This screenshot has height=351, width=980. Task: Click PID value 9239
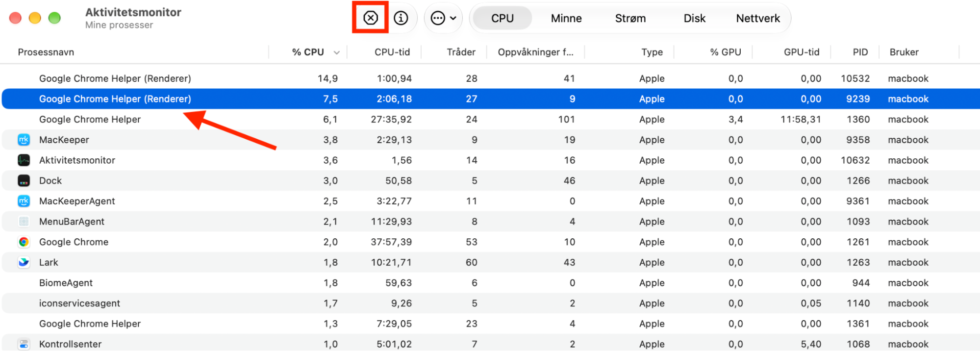[x=858, y=99]
